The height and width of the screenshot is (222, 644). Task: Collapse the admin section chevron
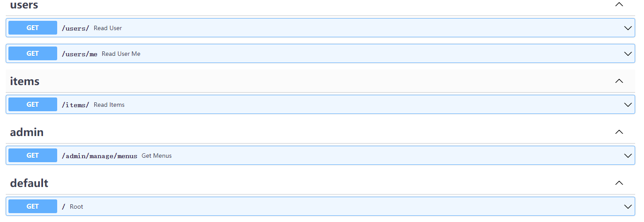619,132
